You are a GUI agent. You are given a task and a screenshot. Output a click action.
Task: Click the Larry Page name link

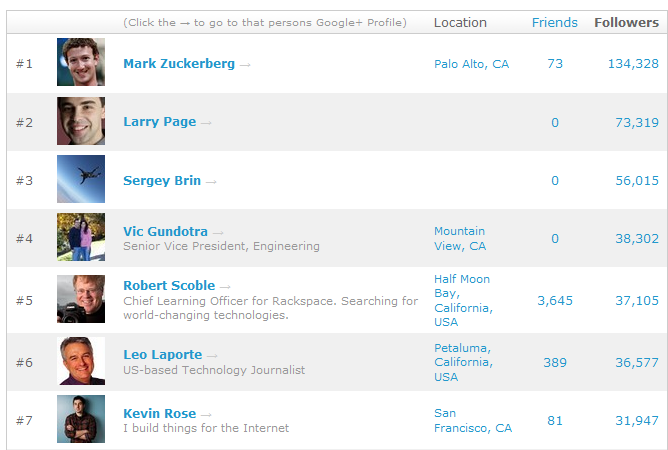(160, 122)
